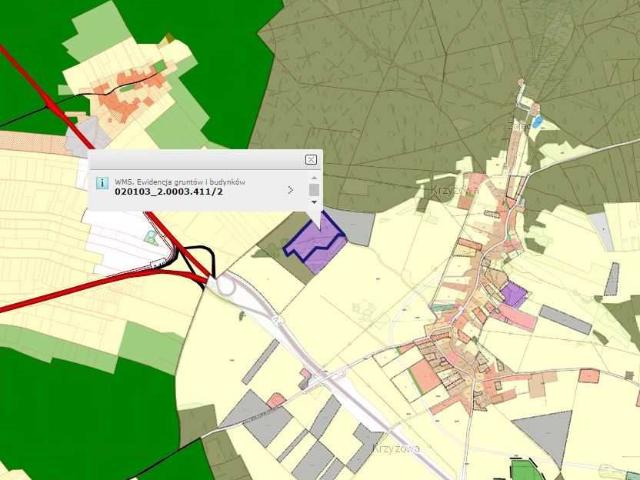Open details with the popup's right chevron
Image resolution: width=640 pixels, height=480 pixels.
point(290,189)
